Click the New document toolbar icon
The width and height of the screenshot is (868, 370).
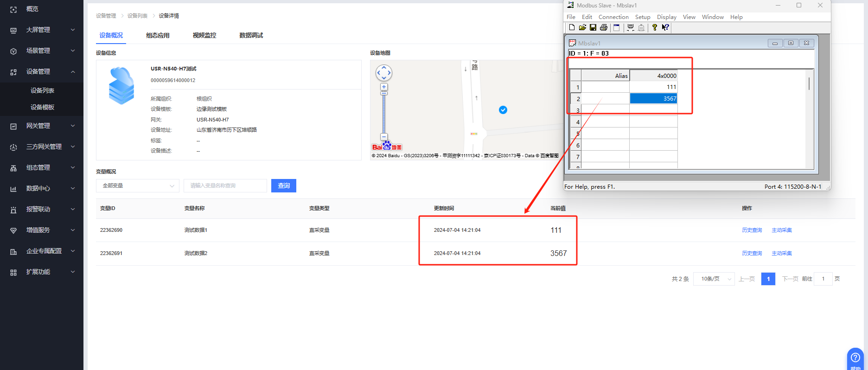pyautogui.click(x=572, y=27)
